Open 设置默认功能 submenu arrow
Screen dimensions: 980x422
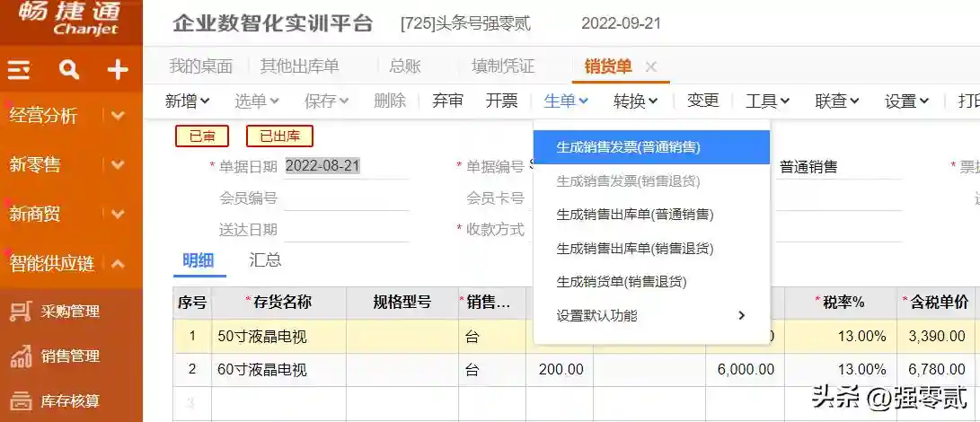(741, 315)
